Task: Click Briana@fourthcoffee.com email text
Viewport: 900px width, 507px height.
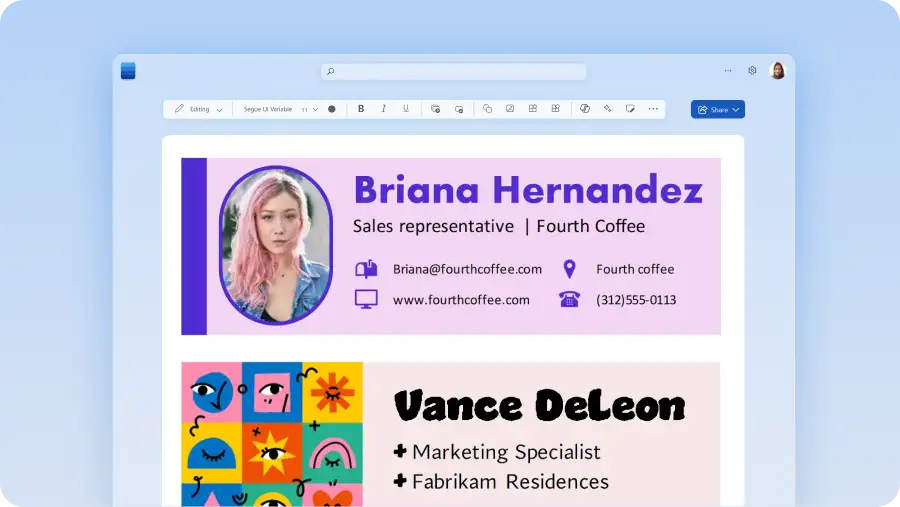Action: [467, 269]
